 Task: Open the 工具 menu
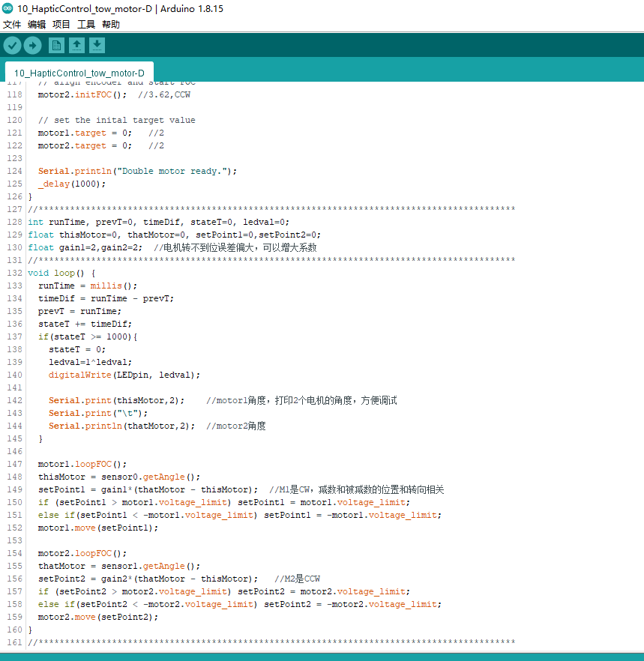[85, 24]
